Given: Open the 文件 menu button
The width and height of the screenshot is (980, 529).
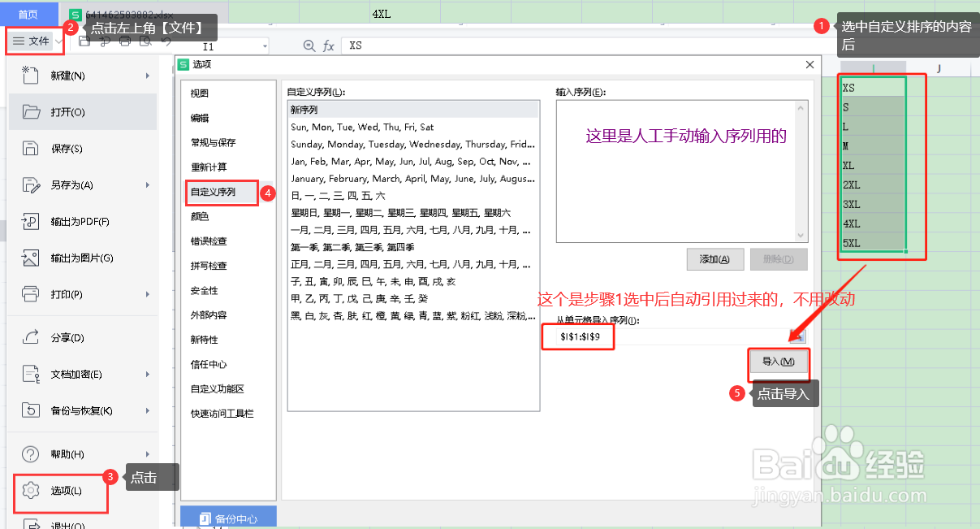Looking at the screenshot, I should tap(32, 41).
